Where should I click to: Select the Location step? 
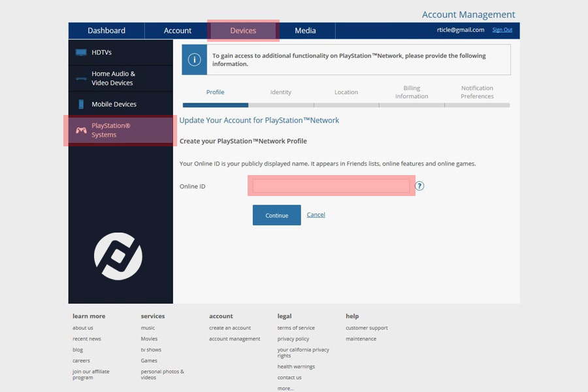coord(346,92)
